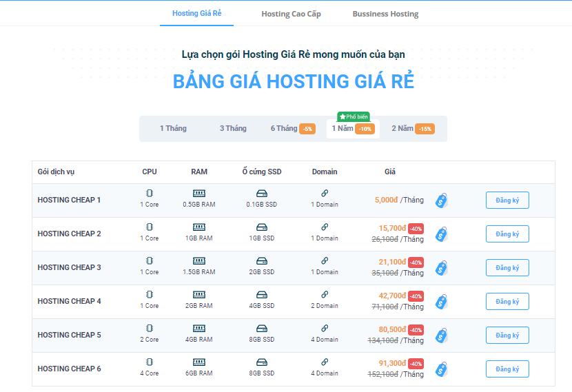Click Đăng ký for HOSTING CHEAP 6
The image size is (572, 392).
point(507,369)
